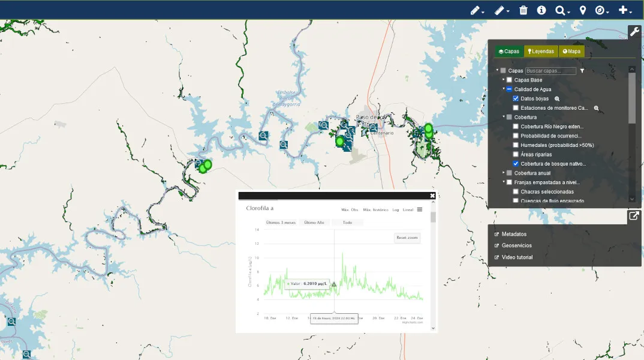Image resolution: width=644 pixels, height=360 pixels.
Task: Open the search tool dropdown arrow
Action: coord(568,12)
